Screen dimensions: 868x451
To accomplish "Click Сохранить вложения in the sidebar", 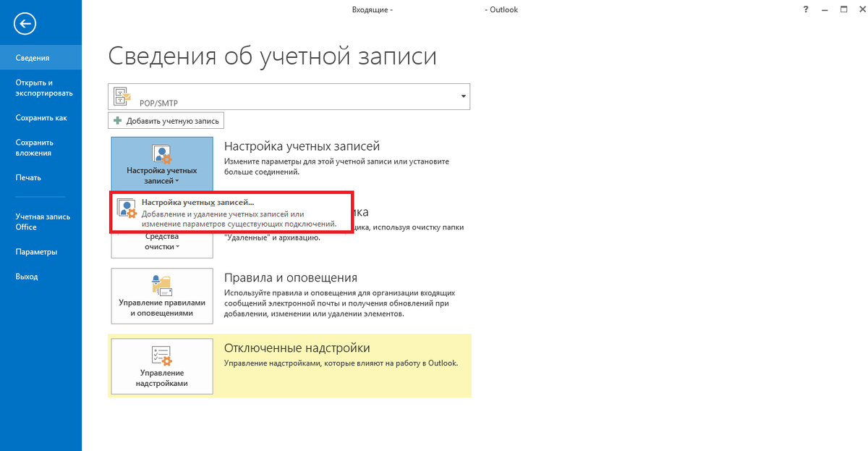I will pos(33,147).
